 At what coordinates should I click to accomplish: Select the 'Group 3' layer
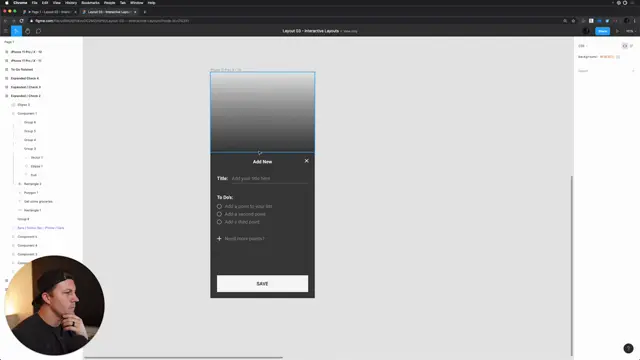pyautogui.click(x=30, y=149)
